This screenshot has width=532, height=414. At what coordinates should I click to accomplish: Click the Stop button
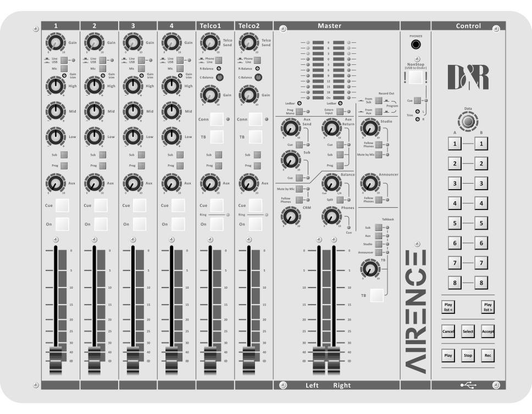(468, 356)
